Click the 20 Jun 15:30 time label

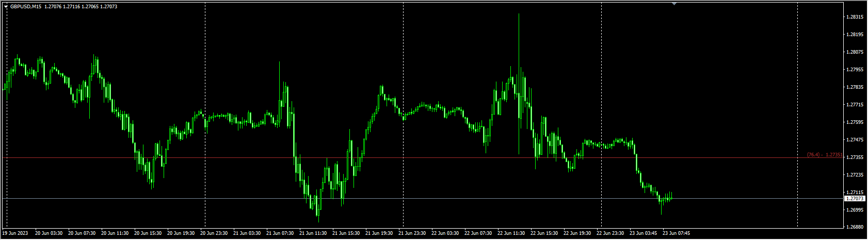[148, 233]
